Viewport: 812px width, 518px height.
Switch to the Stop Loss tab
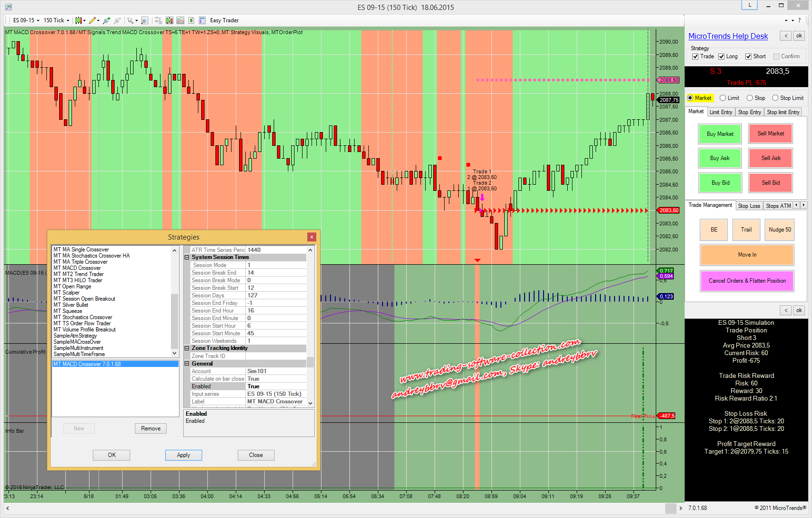(x=749, y=206)
